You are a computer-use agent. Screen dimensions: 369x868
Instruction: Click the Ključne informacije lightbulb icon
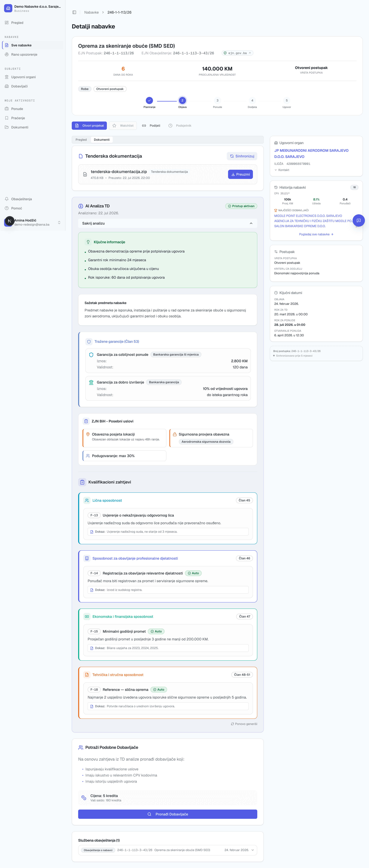pyautogui.click(x=88, y=242)
